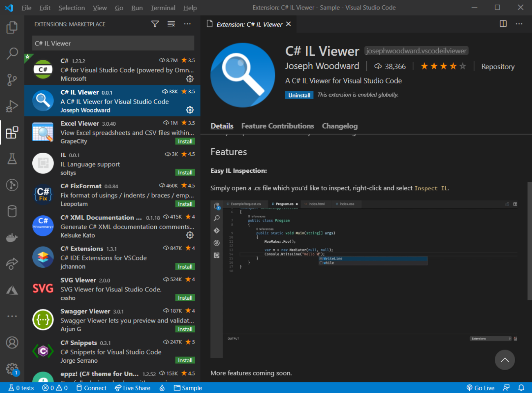Select C# Microsoft extension in list

112,69
